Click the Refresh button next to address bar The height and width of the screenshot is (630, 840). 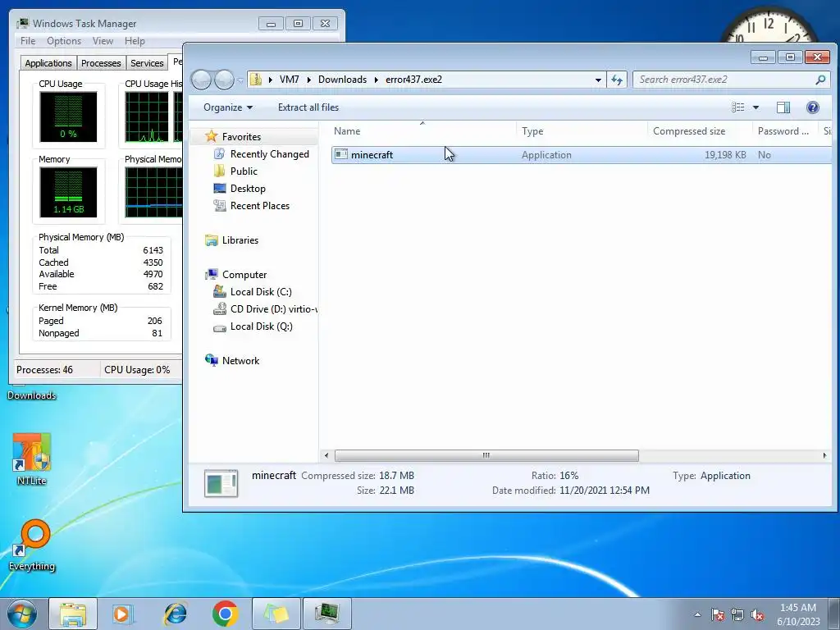617,80
